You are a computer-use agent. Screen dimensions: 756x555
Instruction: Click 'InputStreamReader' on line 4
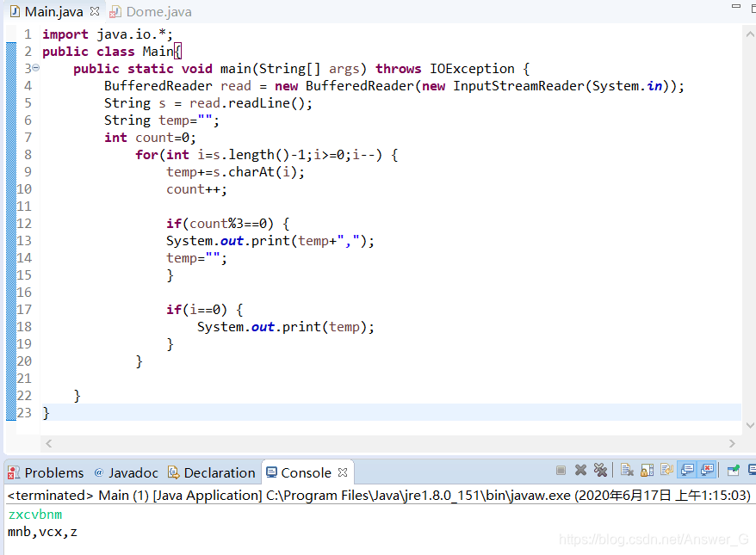tap(518, 86)
